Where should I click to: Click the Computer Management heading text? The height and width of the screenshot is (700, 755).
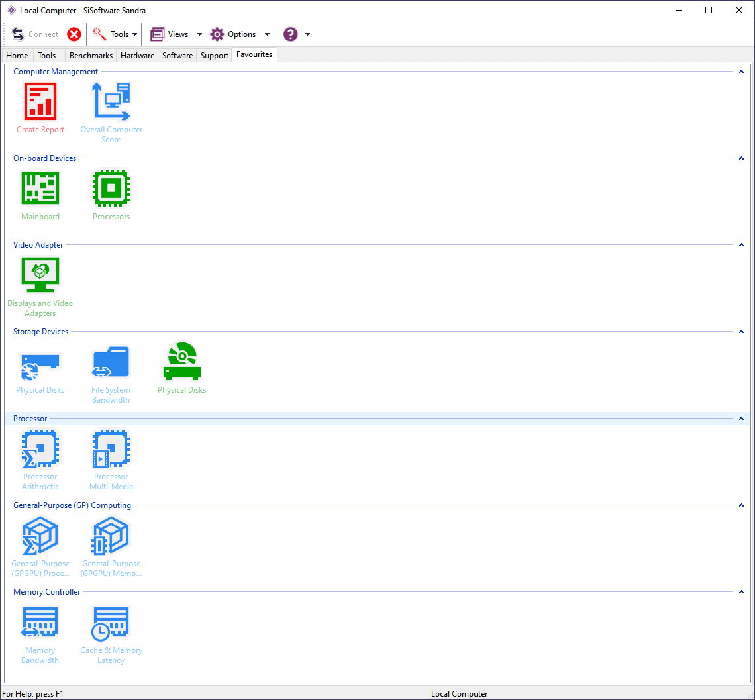pos(56,72)
